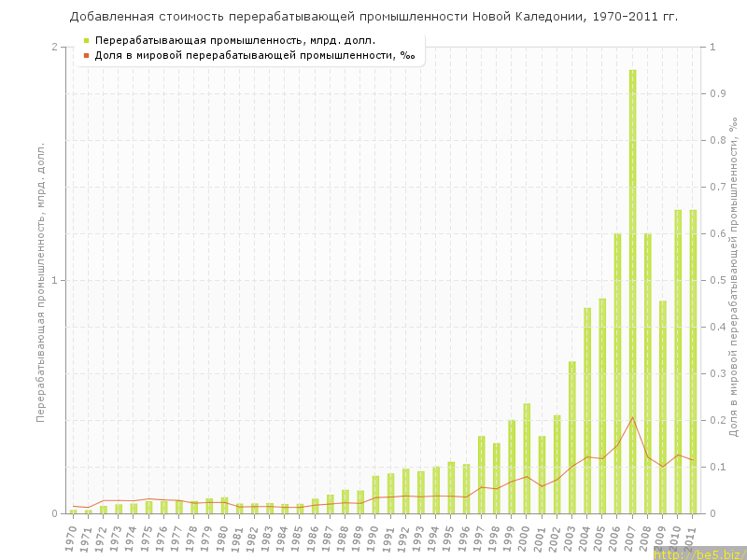
Task: Click the bar for year 2000
Action: [527, 458]
